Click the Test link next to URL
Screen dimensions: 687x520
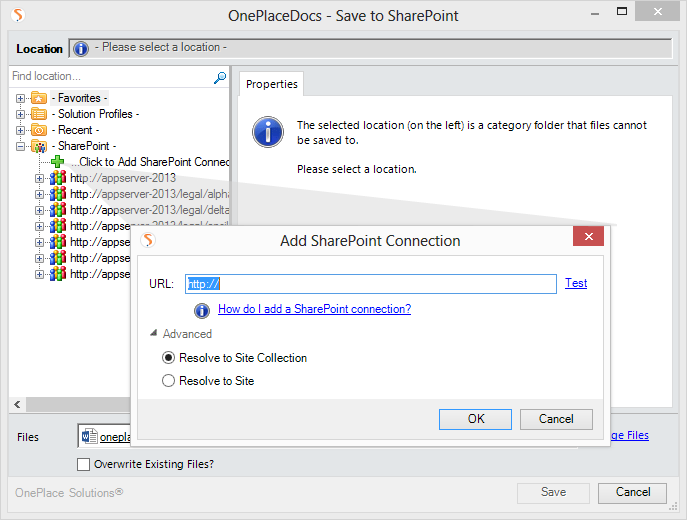coord(576,283)
